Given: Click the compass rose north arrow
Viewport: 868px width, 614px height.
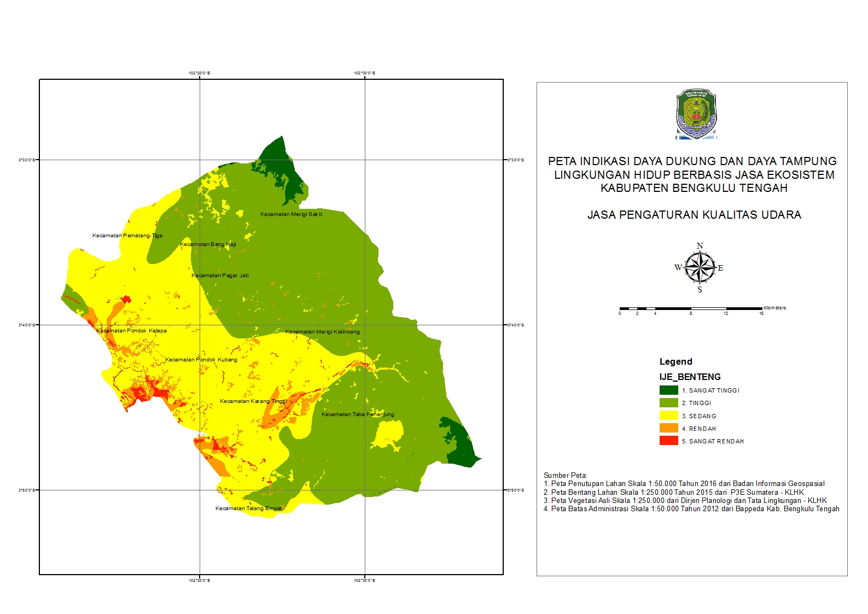Looking at the screenshot, I should point(700,267).
